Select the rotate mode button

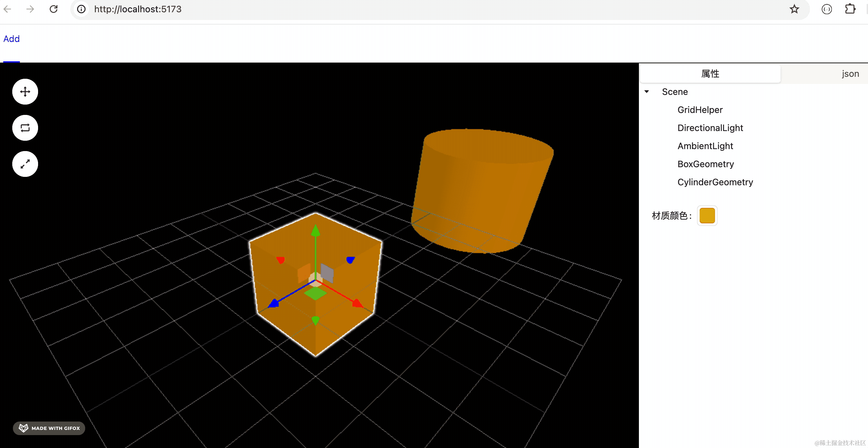click(25, 128)
